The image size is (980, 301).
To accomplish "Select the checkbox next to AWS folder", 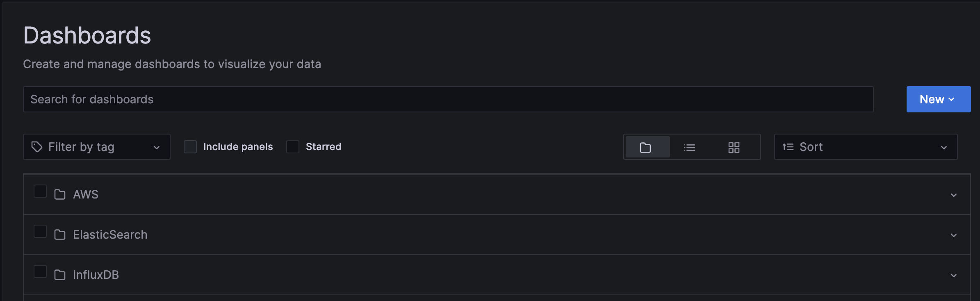I will (40, 191).
